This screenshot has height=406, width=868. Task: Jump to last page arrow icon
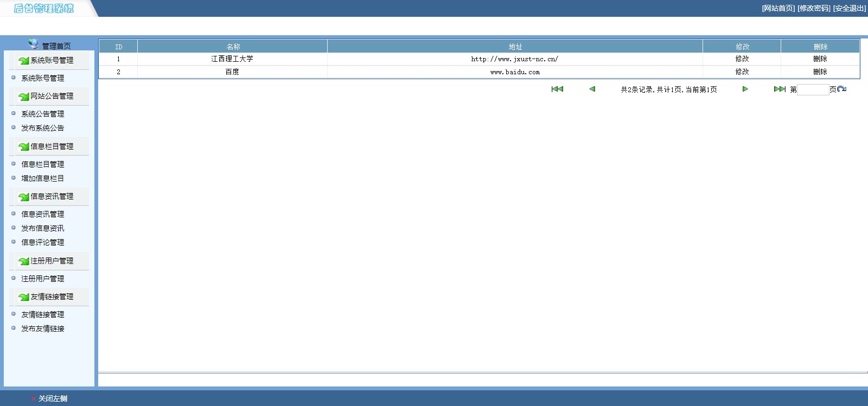click(x=780, y=89)
